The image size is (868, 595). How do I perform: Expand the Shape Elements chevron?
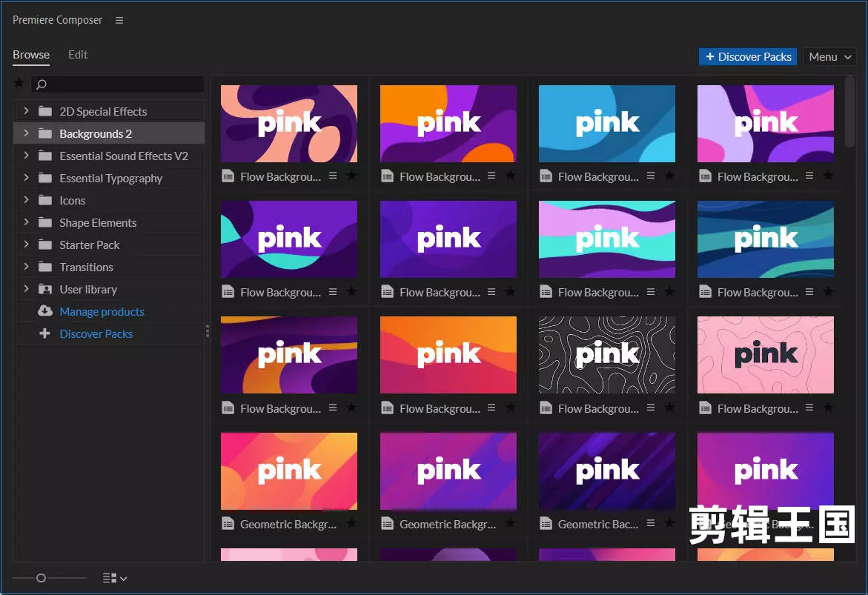[x=26, y=222]
